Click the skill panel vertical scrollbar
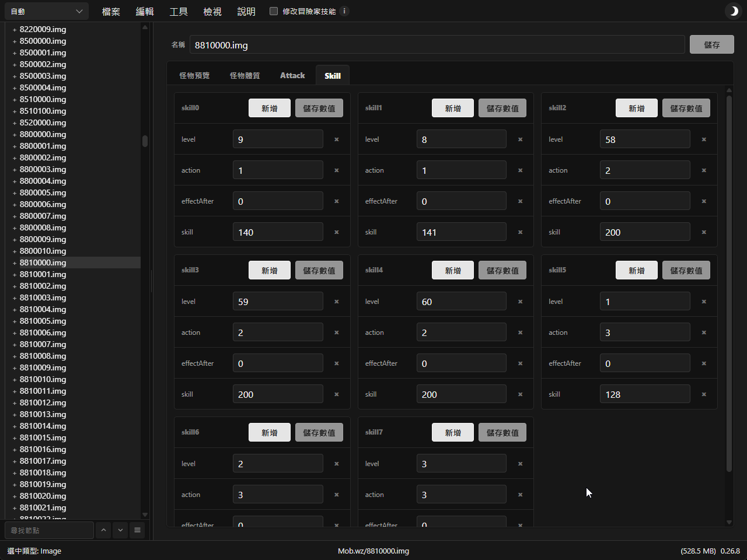The height and width of the screenshot is (560, 747). (x=729, y=283)
